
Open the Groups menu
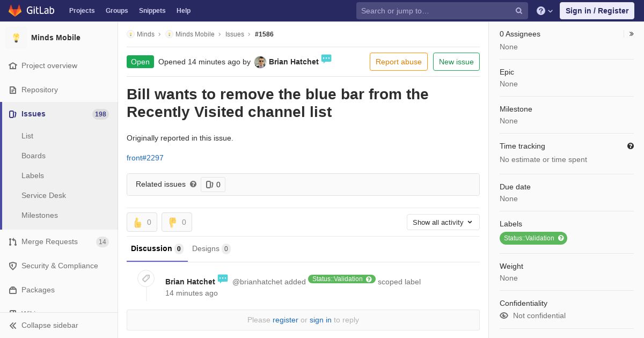point(116,11)
